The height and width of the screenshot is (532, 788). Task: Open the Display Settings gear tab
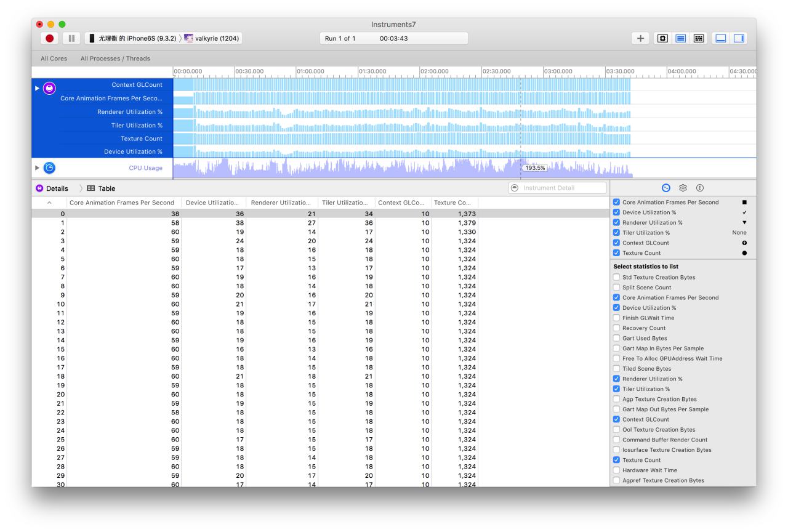683,188
